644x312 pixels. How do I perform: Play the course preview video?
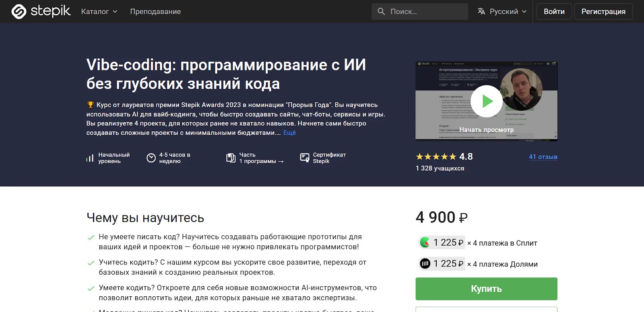click(x=487, y=101)
